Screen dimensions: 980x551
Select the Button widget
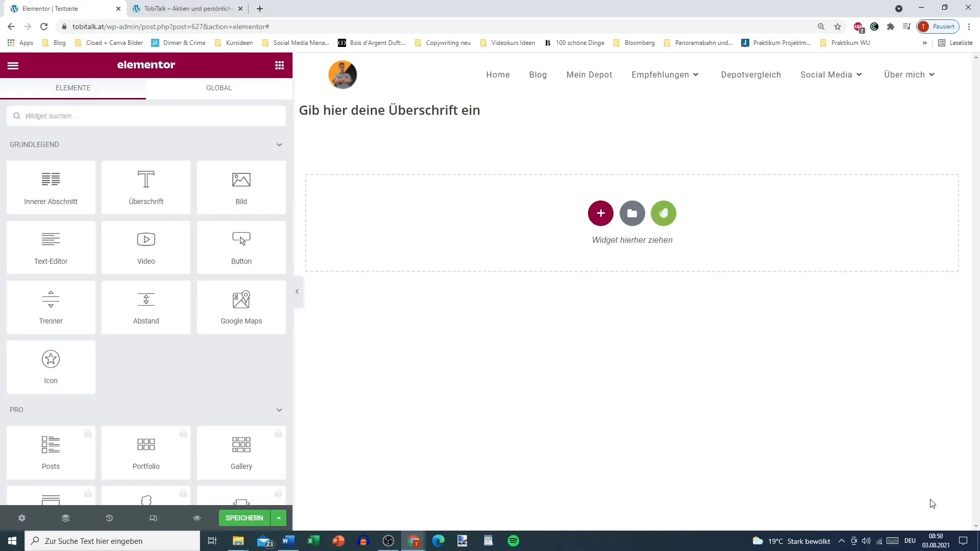coord(241,247)
